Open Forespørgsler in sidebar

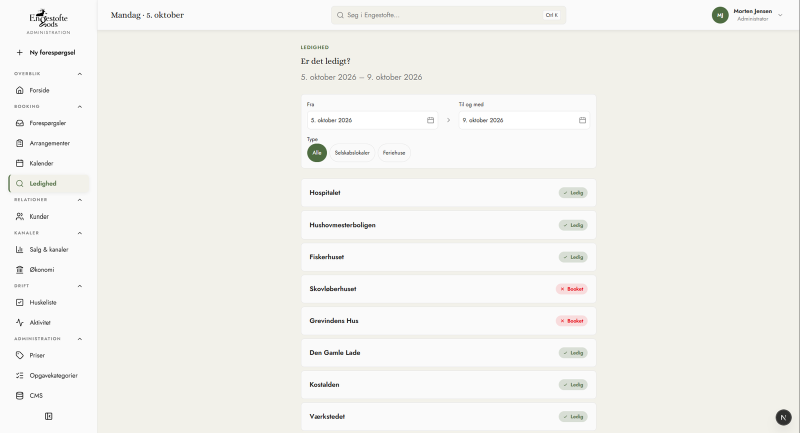(48, 123)
